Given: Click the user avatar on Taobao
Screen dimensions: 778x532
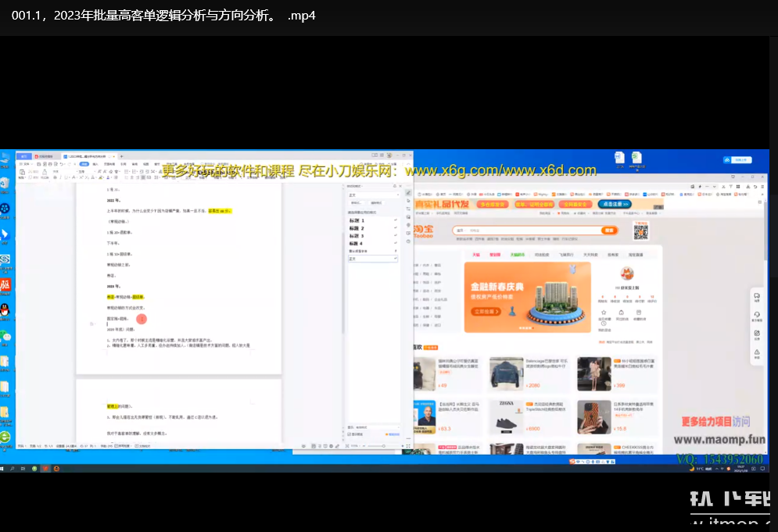Looking at the screenshot, I should 626,273.
